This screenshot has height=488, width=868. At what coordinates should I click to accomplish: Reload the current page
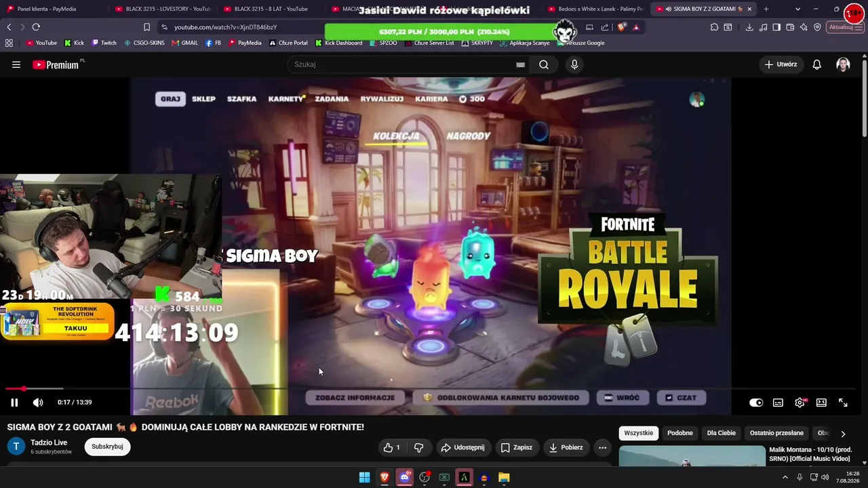tap(36, 27)
